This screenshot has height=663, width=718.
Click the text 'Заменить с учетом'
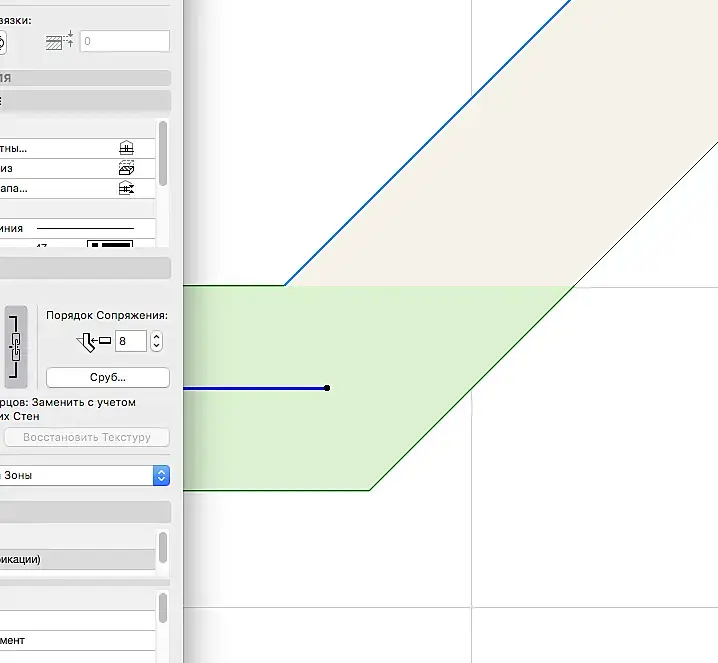tap(83, 402)
